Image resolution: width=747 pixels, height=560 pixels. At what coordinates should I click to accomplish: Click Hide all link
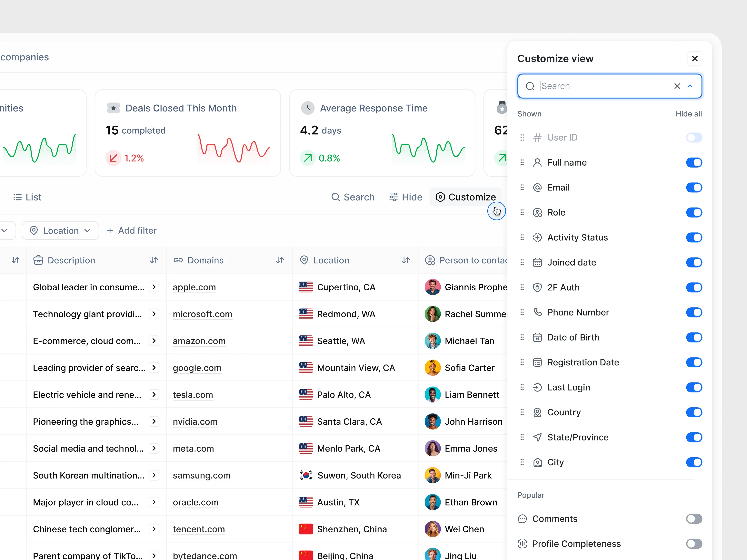point(689,114)
